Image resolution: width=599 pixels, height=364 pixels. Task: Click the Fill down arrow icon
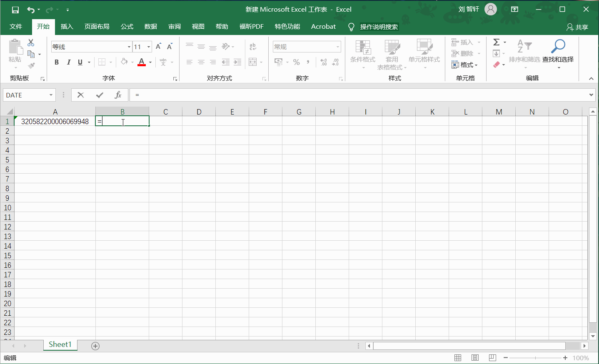497,53
